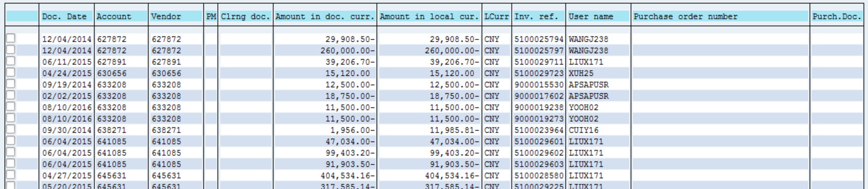
Task: Tick the checkbox for invoice 5100025794
Action: coord(10,38)
